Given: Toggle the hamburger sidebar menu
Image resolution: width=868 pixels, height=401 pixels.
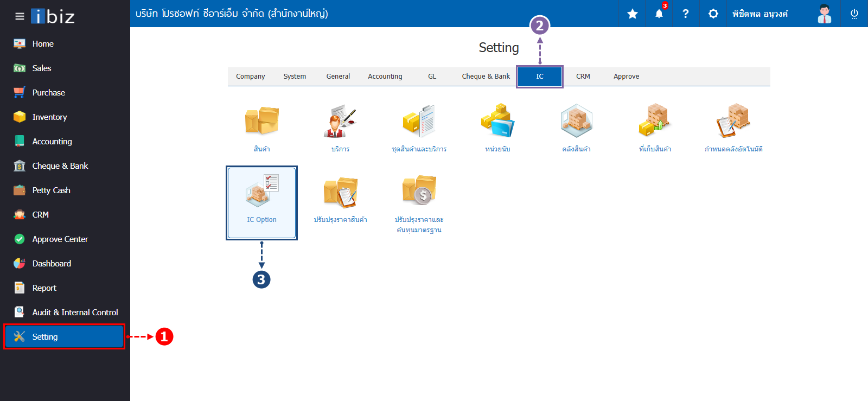Looking at the screenshot, I should (x=20, y=16).
